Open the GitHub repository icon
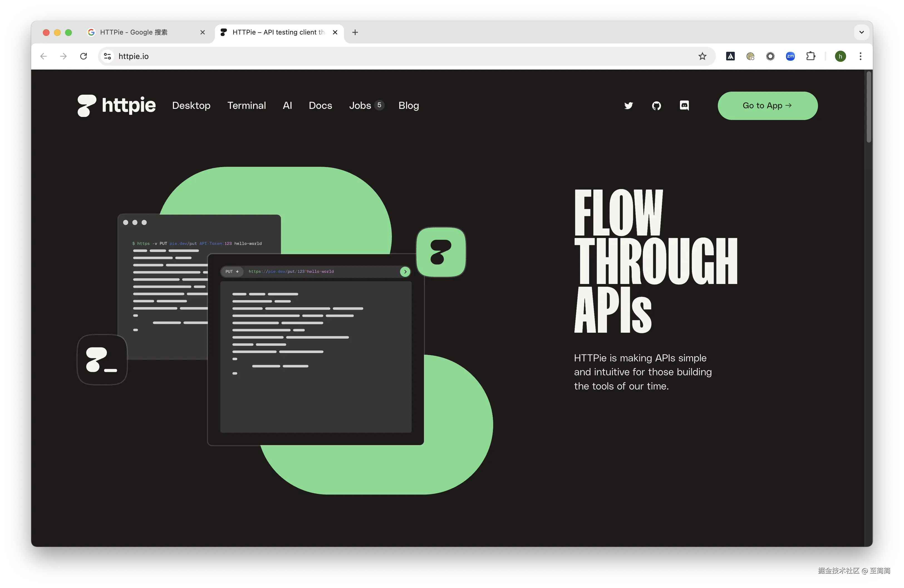Viewport: 904px width, 588px height. tap(656, 106)
